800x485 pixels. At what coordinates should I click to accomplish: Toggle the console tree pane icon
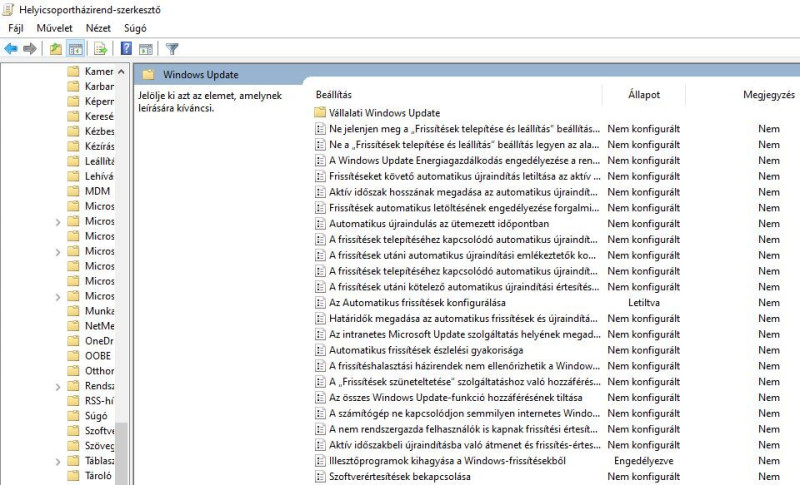(76, 49)
